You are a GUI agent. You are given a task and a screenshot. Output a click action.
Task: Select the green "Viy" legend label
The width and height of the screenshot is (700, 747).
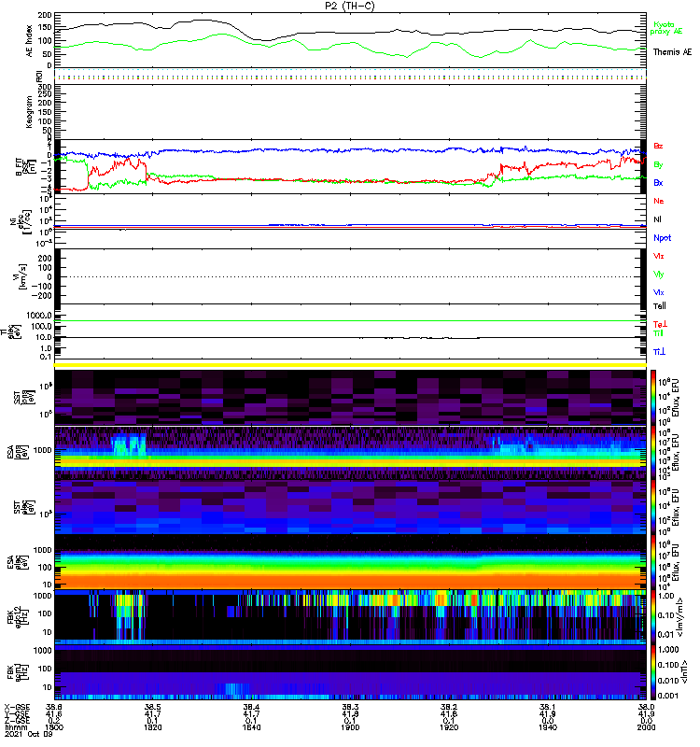pos(659,275)
